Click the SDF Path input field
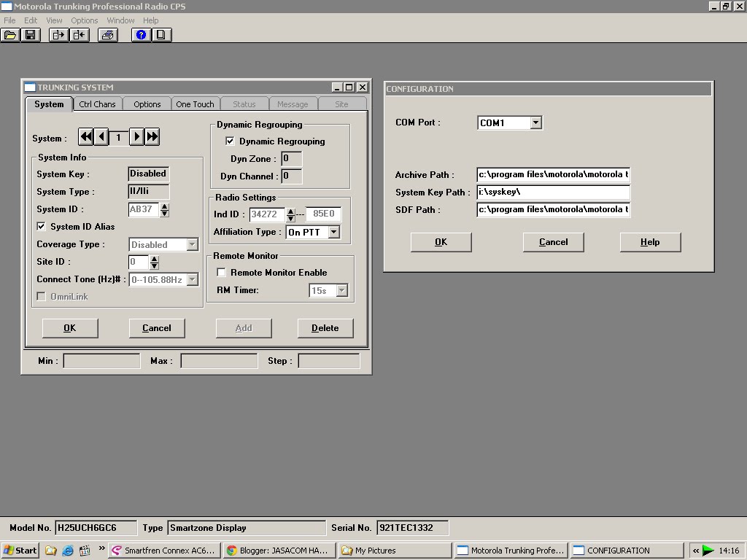This screenshot has width=747, height=560. pos(553,209)
